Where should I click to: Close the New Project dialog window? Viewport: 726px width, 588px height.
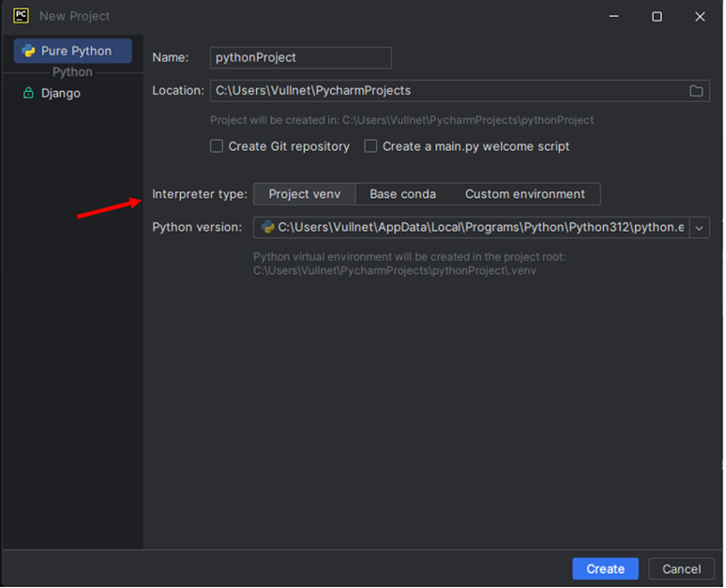[x=699, y=16]
